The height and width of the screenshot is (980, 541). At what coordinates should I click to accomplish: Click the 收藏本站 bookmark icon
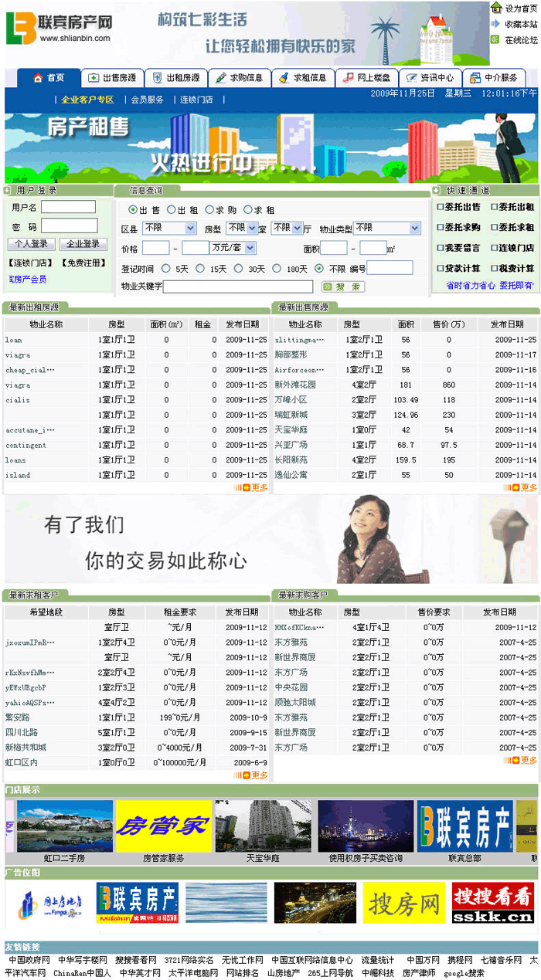pos(496,24)
